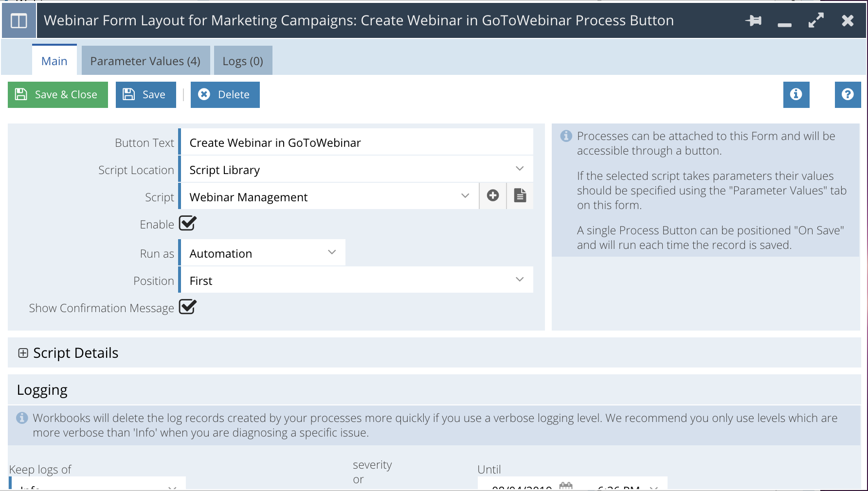Image resolution: width=868 pixels, height=491 pixels.
Task: Click the Position label
Action: click(x=154, y=281)
